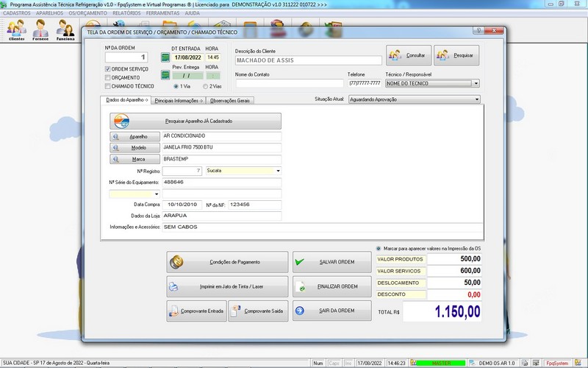Viewport: 588px width, 368px height.
Task: Switch to Principais Informações tab
Action: click(179, 101)
